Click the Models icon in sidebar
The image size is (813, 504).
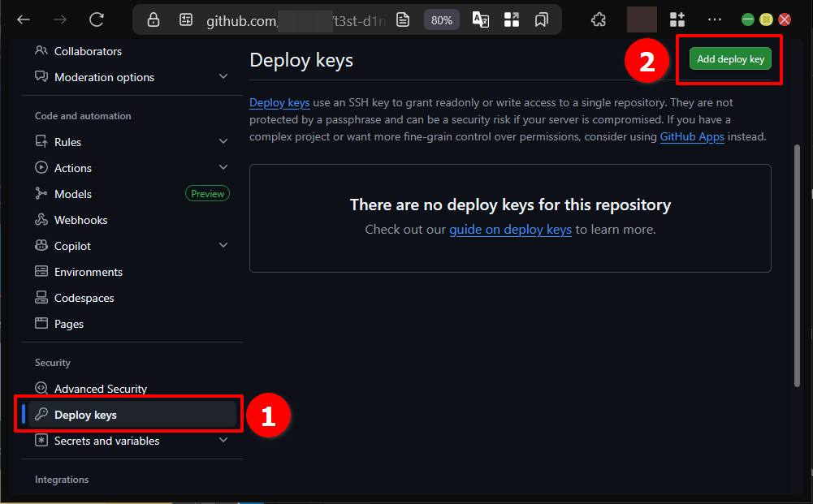(x=41, y=194)
